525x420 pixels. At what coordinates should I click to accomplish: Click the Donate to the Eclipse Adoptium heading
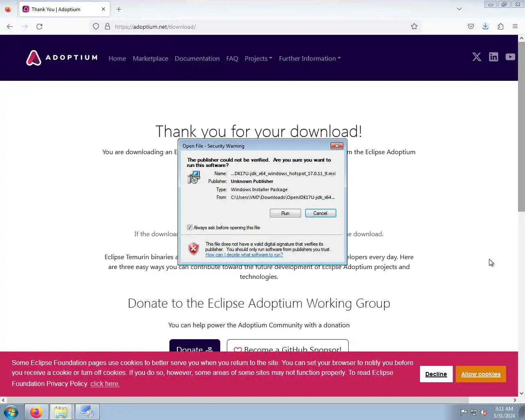click(x=259, y=303)
